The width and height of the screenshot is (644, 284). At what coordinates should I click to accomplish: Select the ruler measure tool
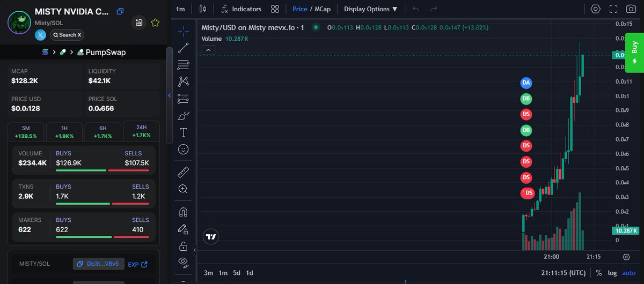(x=184, y=173)
